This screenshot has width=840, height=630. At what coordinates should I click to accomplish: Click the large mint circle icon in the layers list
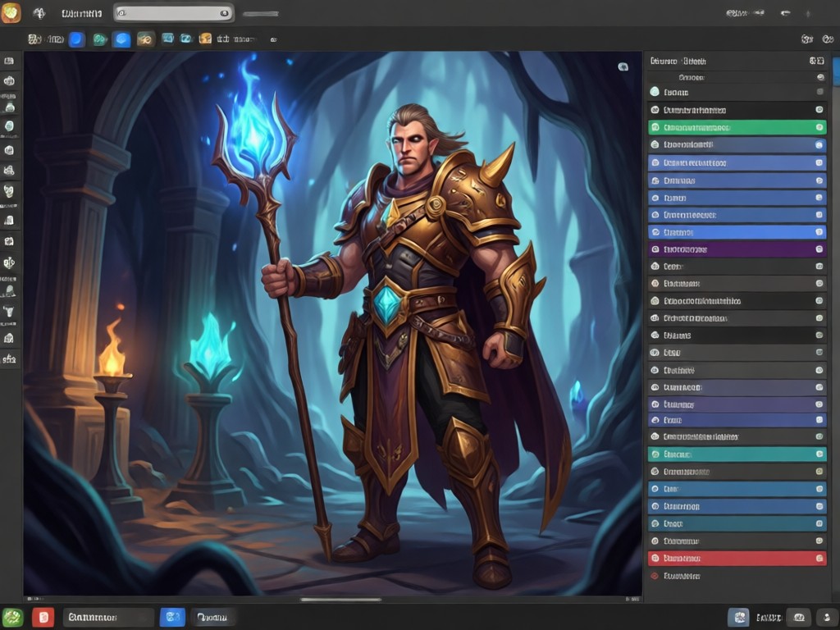(655, 92)
